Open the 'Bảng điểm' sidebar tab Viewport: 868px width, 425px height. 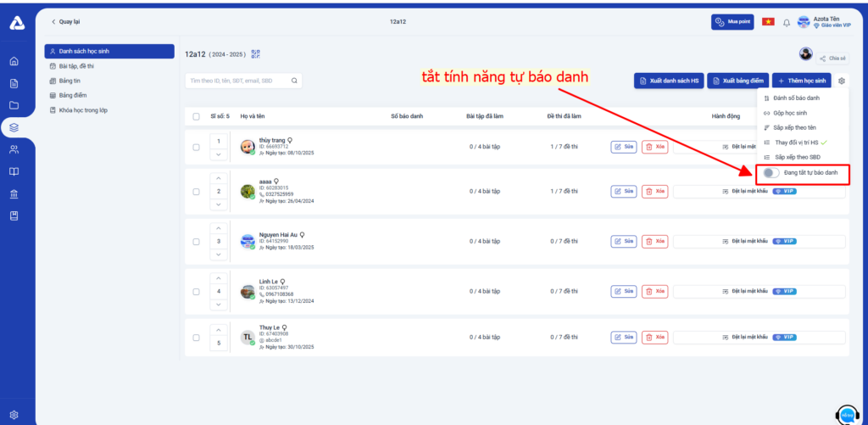tap(72, 95)
